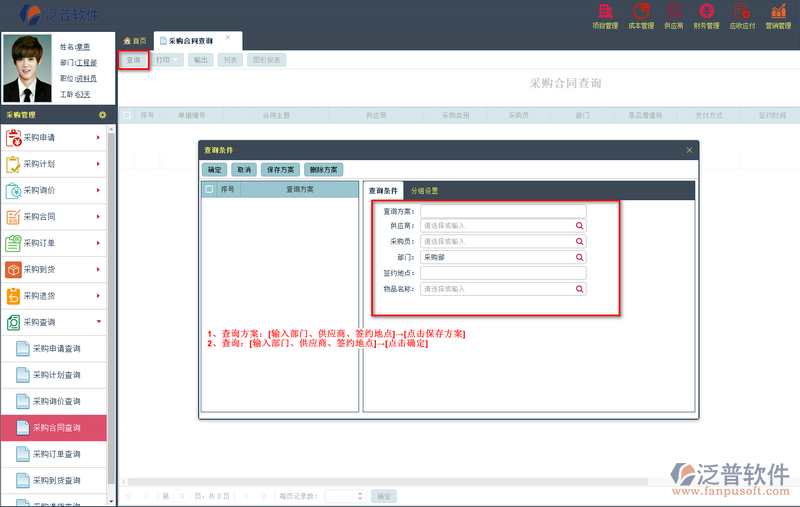Screen dimensions: 800x507
Task: Open 营销管理 module icon
Action: pos(778,16)
